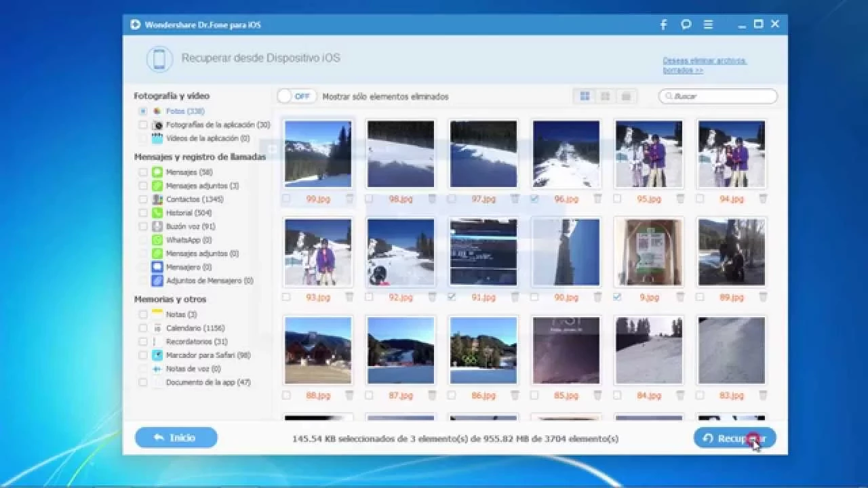Click inside the Buscar search field

(718, 96)
